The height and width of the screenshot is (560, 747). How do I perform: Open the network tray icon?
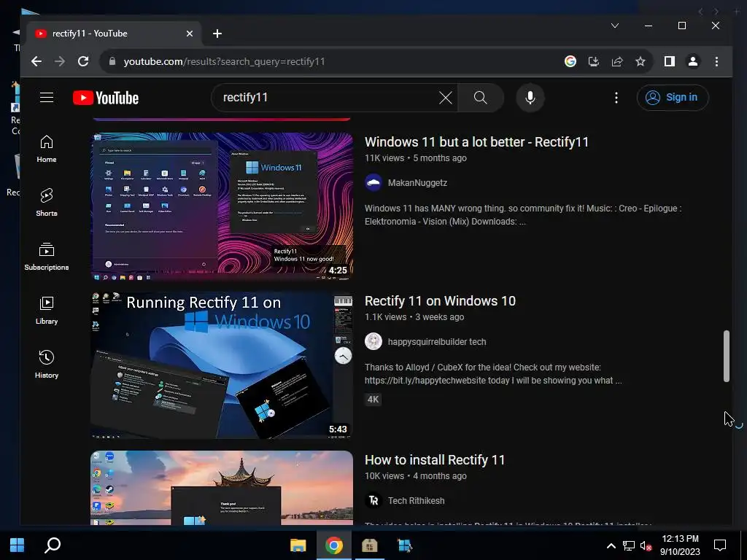point(628,545)
